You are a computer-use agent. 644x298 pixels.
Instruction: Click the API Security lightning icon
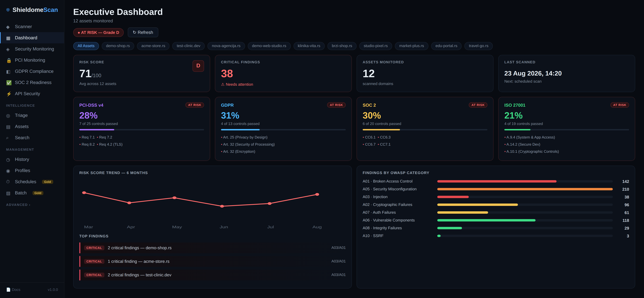(x=9, y=94)
